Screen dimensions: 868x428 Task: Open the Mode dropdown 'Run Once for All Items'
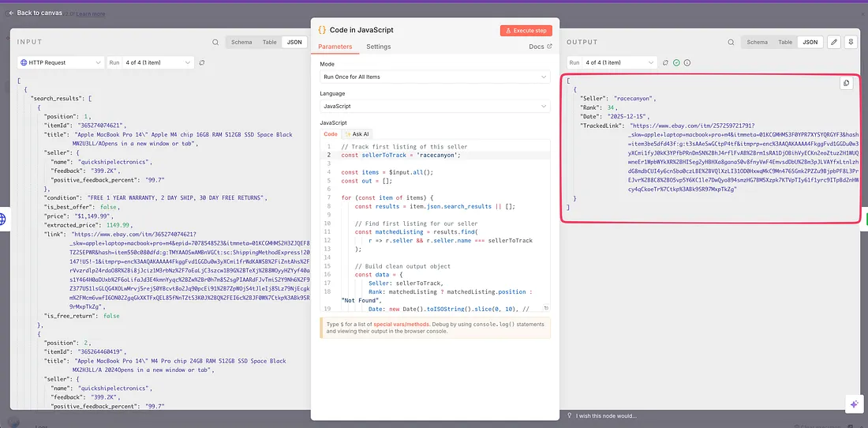(435, 77)
